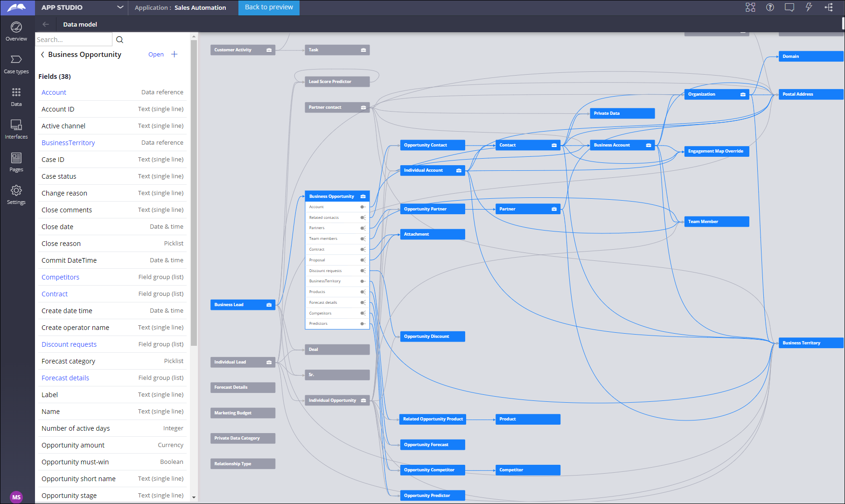This screenshot has width=845, height=504.
Task: Collapse Business Opportunity with back chevron
Action: [x=42, y=55]
